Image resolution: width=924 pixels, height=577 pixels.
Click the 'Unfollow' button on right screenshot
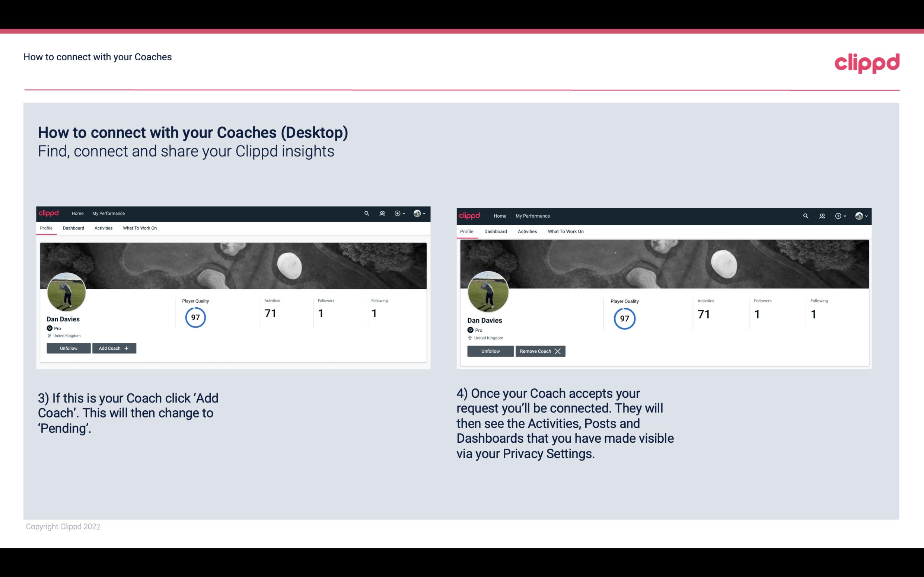(490, 351)
